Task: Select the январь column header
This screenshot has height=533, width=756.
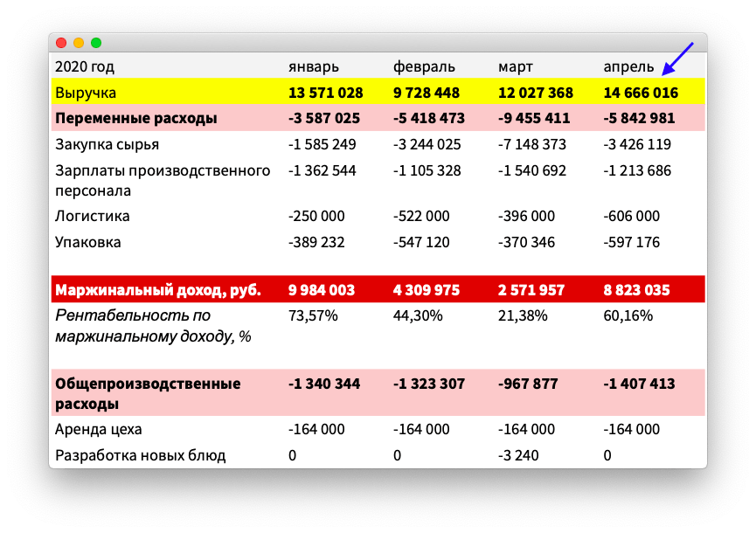Action: pyautogui.click(x=314, y=67)
